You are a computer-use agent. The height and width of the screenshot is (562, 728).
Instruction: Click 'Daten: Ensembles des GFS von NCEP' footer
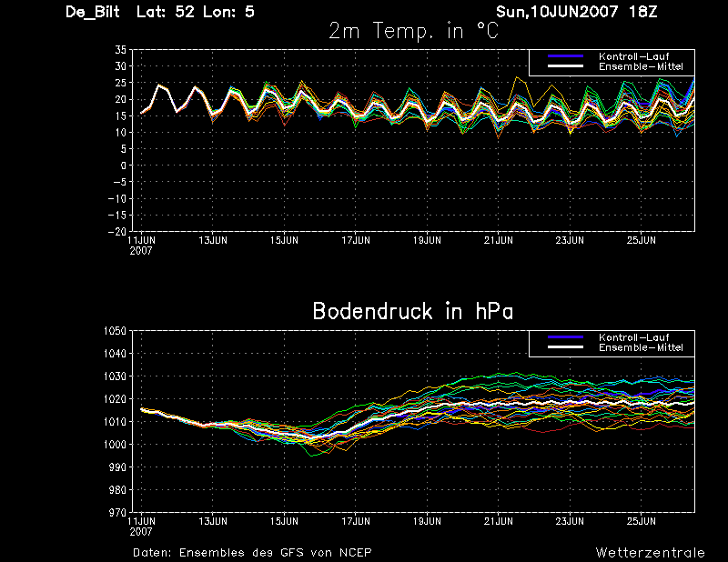[252, 552]
